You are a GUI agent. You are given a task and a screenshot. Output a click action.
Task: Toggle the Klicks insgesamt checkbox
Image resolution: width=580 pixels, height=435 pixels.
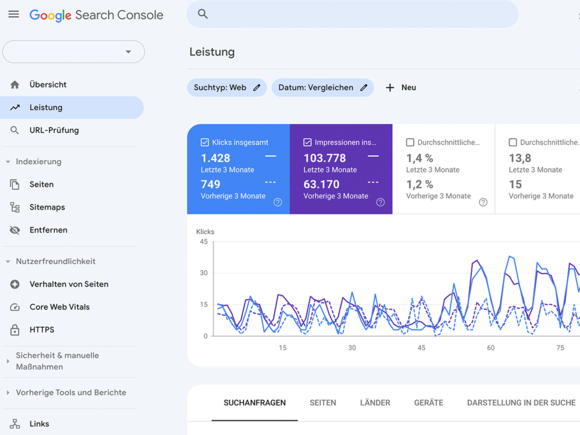(x=205, y=142)
